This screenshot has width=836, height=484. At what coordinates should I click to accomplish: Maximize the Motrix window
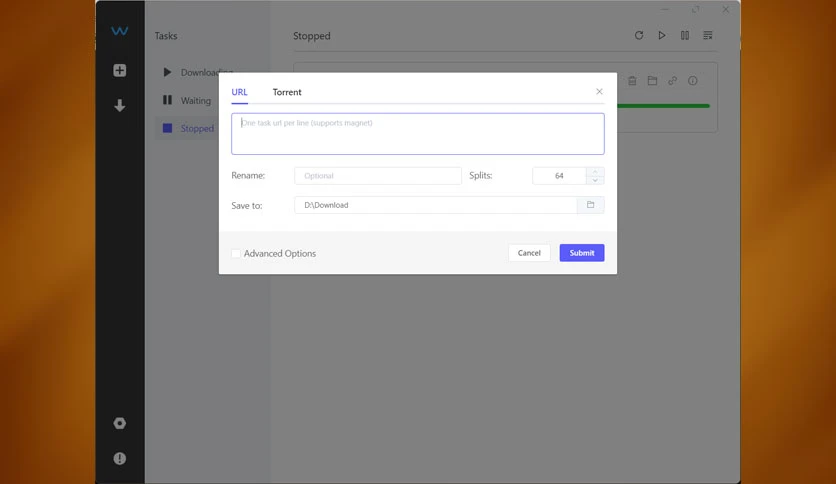(x=695, y=10)
